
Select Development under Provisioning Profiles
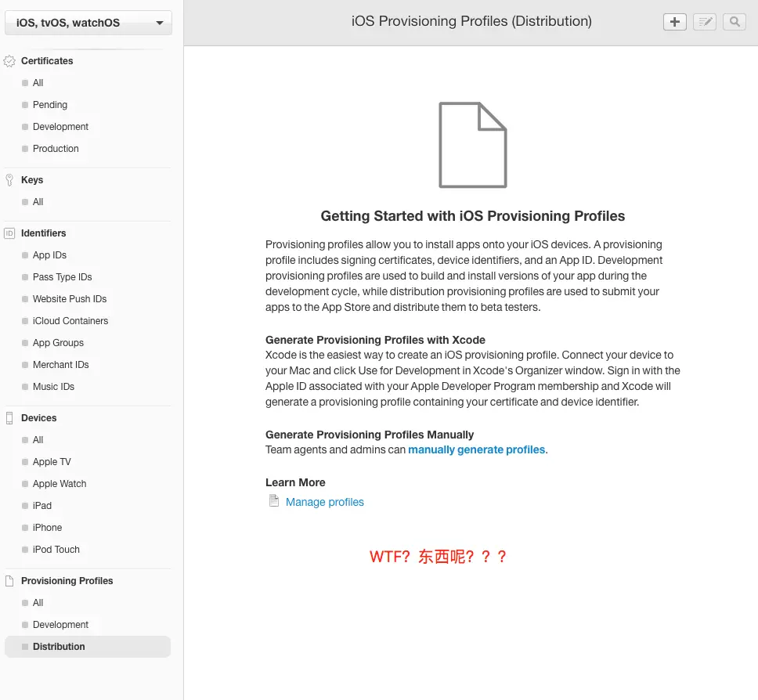(x=60, y=625)
